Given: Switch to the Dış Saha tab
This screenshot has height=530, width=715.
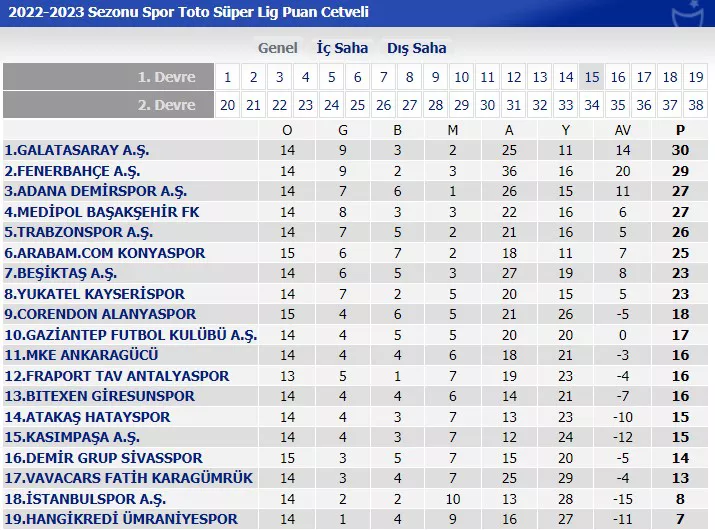Looking at the screenshot, I should point(416,48).
